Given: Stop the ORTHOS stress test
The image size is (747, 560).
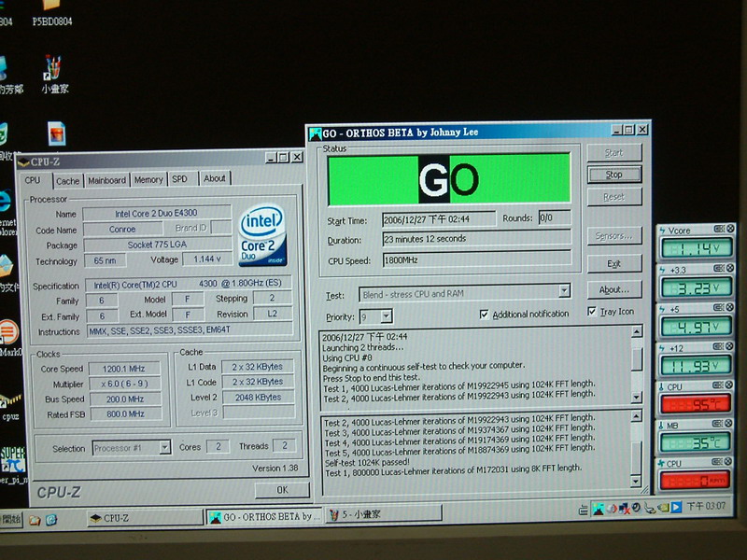Looking at the screenshot, I should coord(614,175).
